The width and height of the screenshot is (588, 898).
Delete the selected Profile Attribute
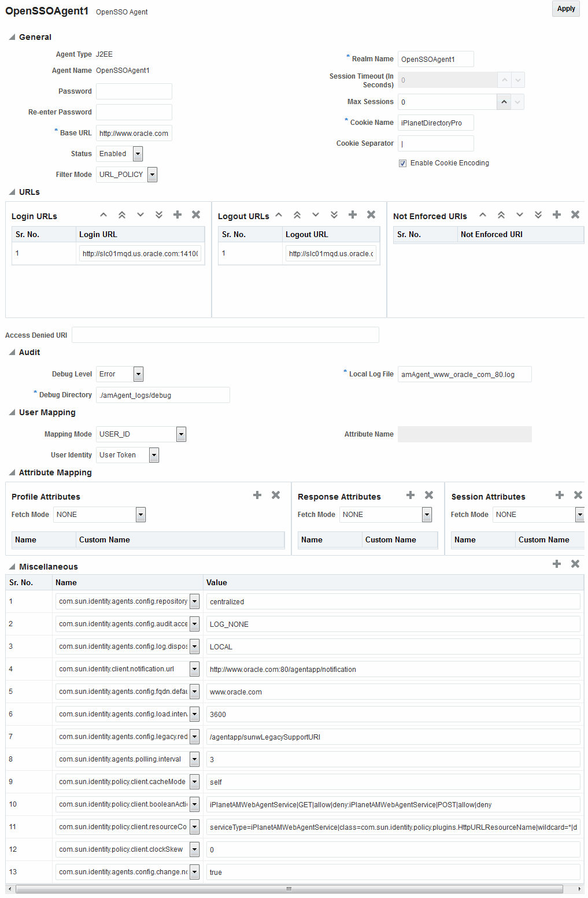click(276, 495)
